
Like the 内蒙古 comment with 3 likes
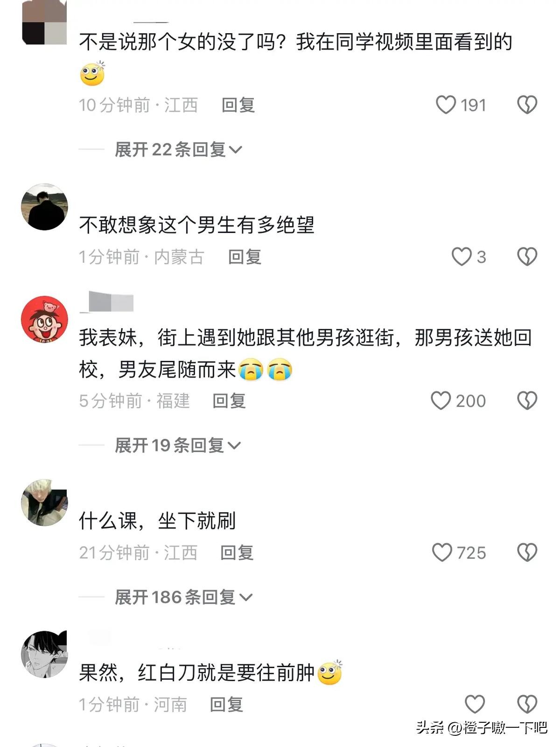click(x=462, y=256)
